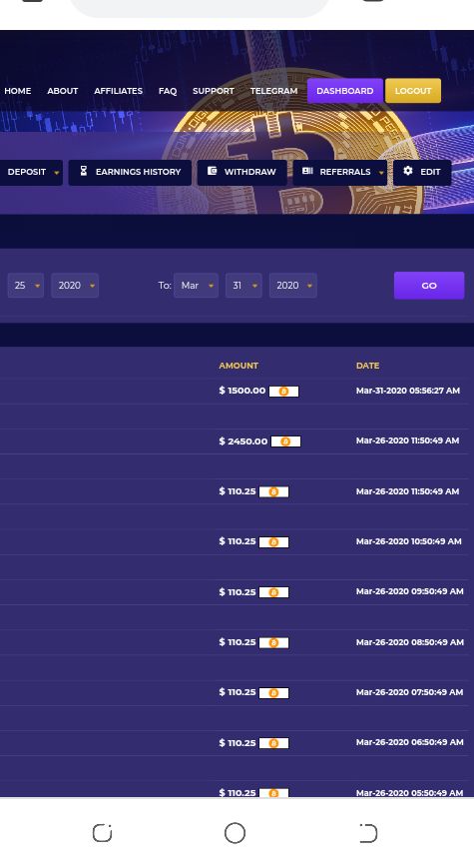Click the purple GO button

(429, 286)
